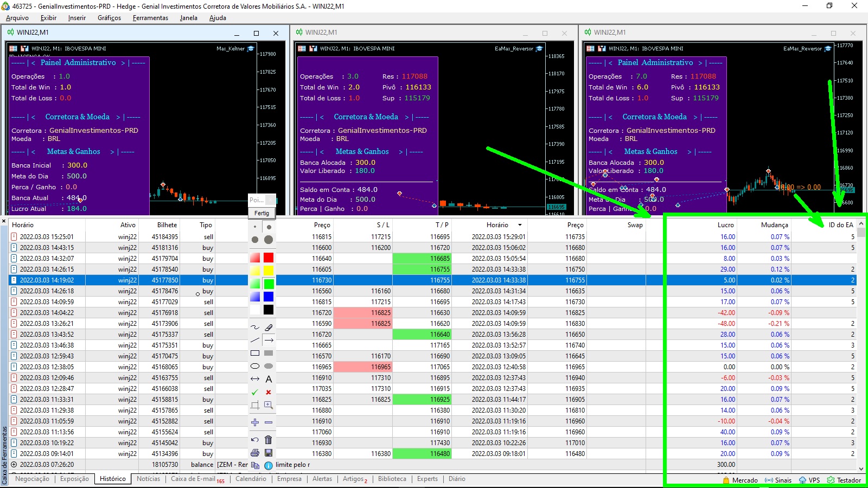
Task: Click Max_Keltner expert hat icon in first chart
Action: 251,49
